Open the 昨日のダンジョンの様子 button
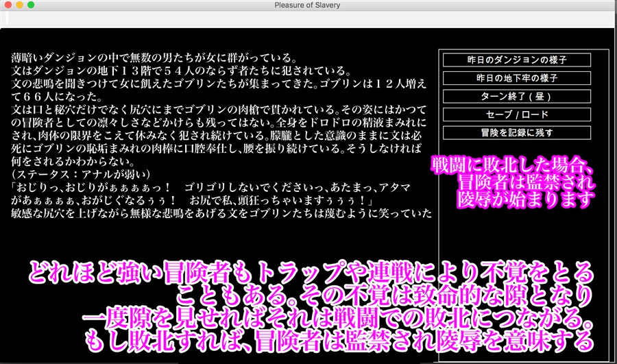The height and width of the screenshot is (364, 617). click(x=517, y=60)
